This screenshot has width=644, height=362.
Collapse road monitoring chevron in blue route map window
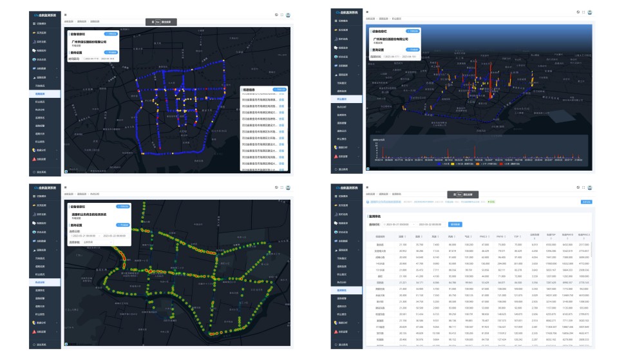57,78
